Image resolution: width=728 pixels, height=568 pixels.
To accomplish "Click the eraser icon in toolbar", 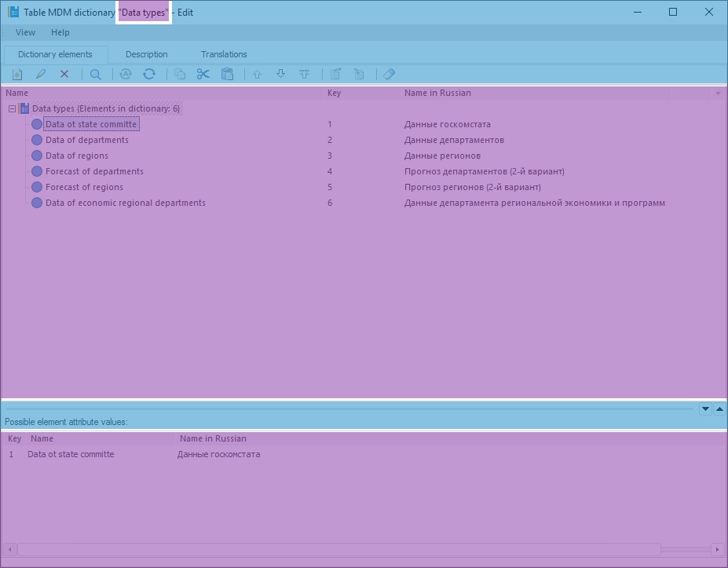I will pyautogui.click(x=389, y=74).
